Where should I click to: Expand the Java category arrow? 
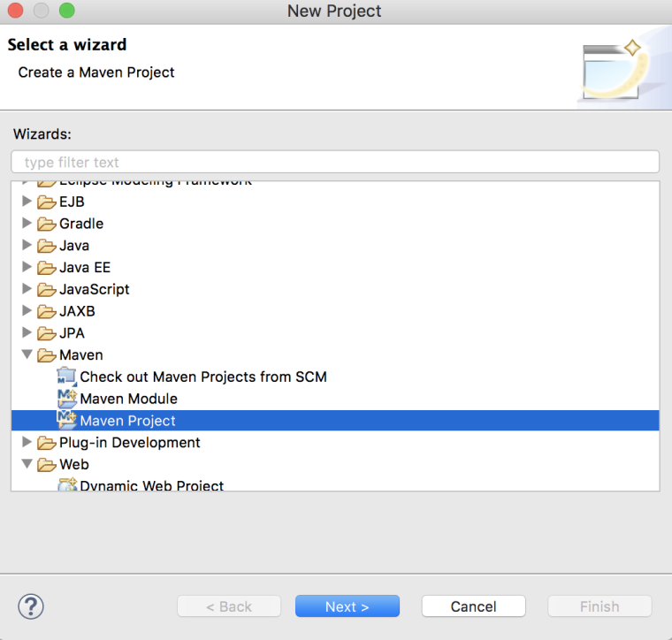27,245
